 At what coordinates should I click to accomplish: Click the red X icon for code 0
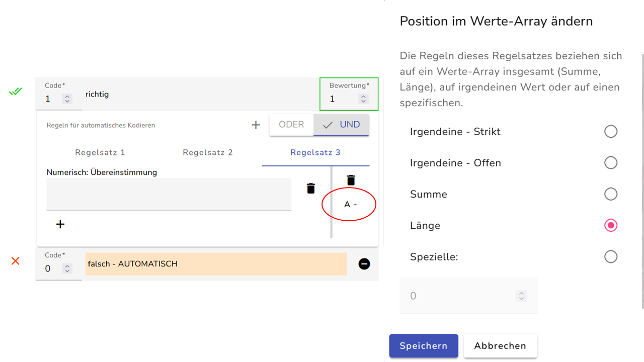pos(16,260)
